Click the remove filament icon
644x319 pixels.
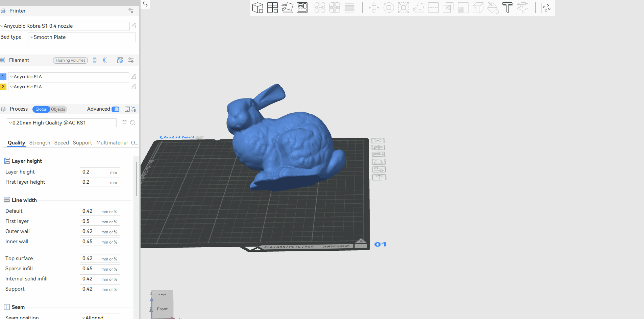106,60
